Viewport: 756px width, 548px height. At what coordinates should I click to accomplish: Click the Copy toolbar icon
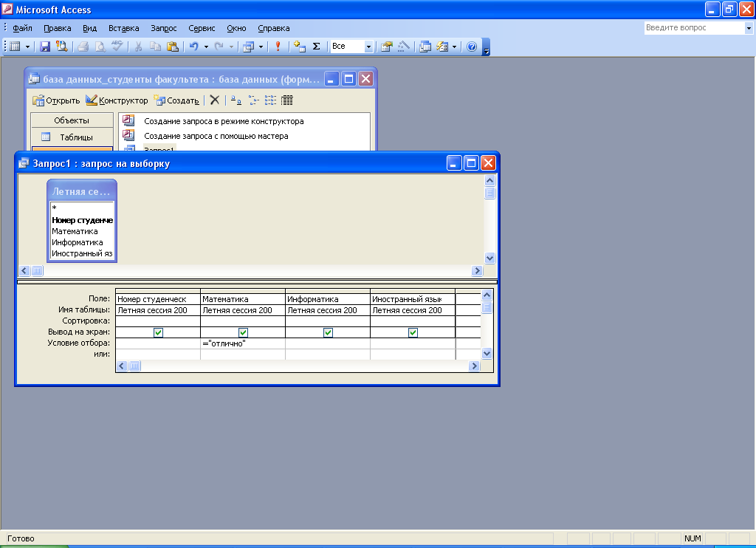click(x=155, y=47)
